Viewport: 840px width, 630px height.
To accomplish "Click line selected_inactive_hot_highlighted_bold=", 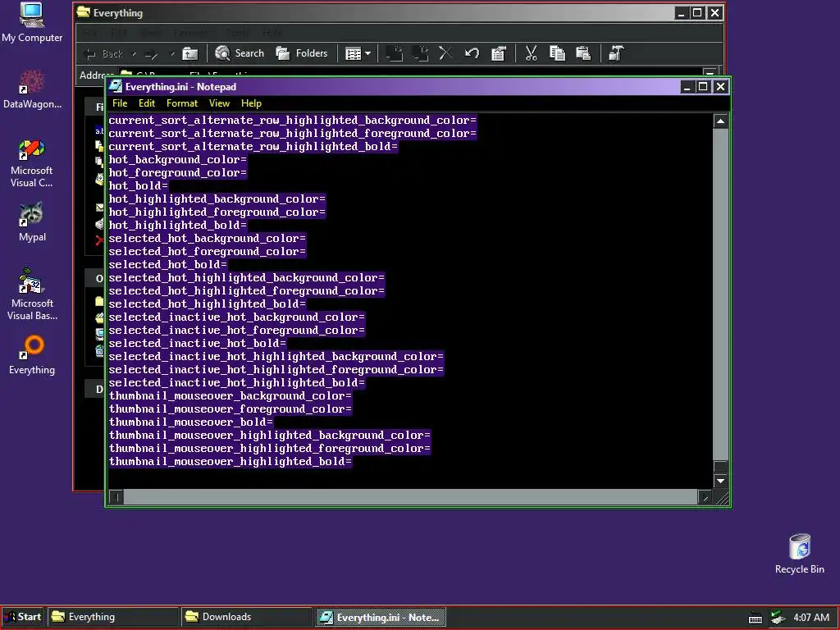I will pyautogui.click(x=237, y=382).
